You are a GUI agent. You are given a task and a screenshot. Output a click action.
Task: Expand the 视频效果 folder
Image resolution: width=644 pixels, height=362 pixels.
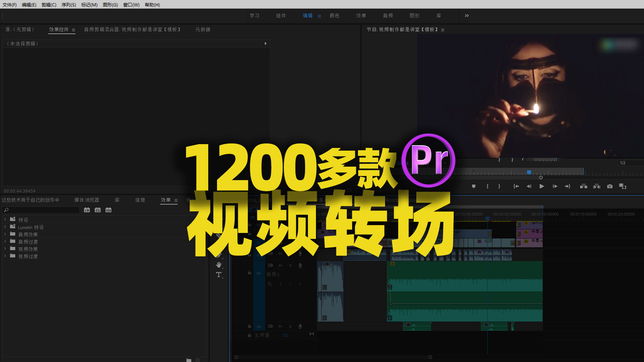click(5, 249)
